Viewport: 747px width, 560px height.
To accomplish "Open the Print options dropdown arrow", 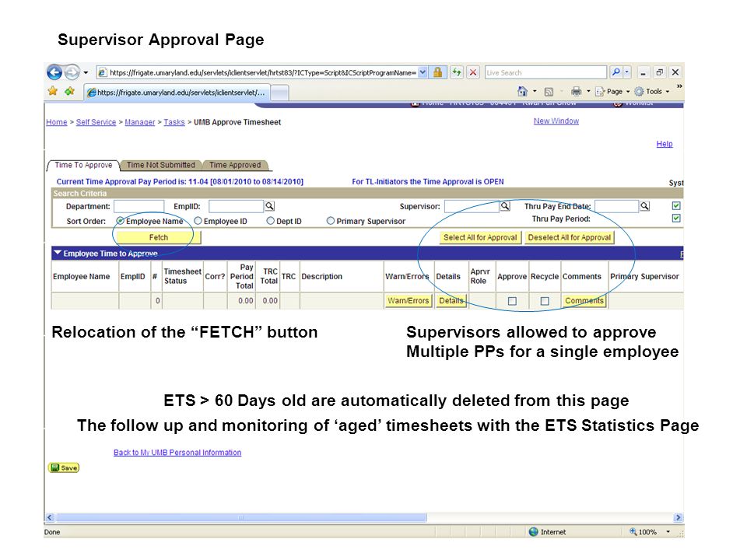I will pos(588,92).
